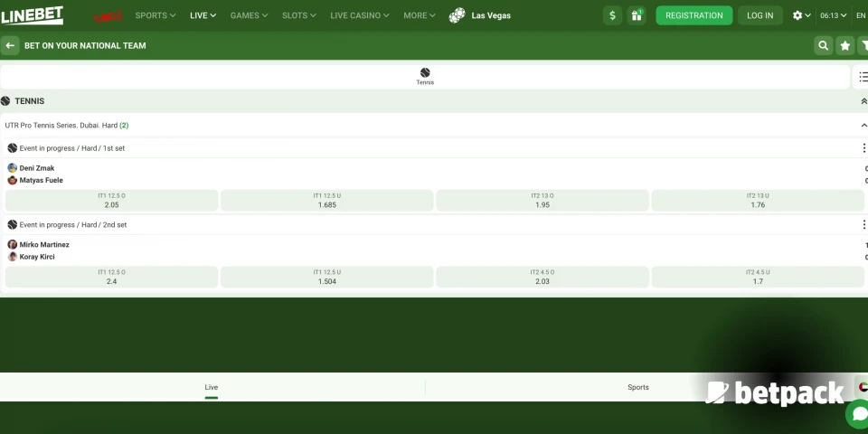The height and width of the screenshot is (434, 868).
Task: Bet IT2 4.5 O at 2.03
Action: (x=542, y=277)
